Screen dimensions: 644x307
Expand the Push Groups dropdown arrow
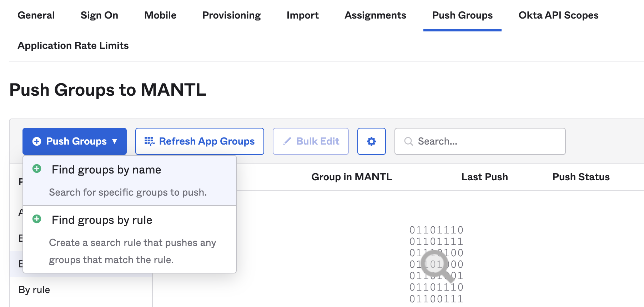[x=115, y=141]
